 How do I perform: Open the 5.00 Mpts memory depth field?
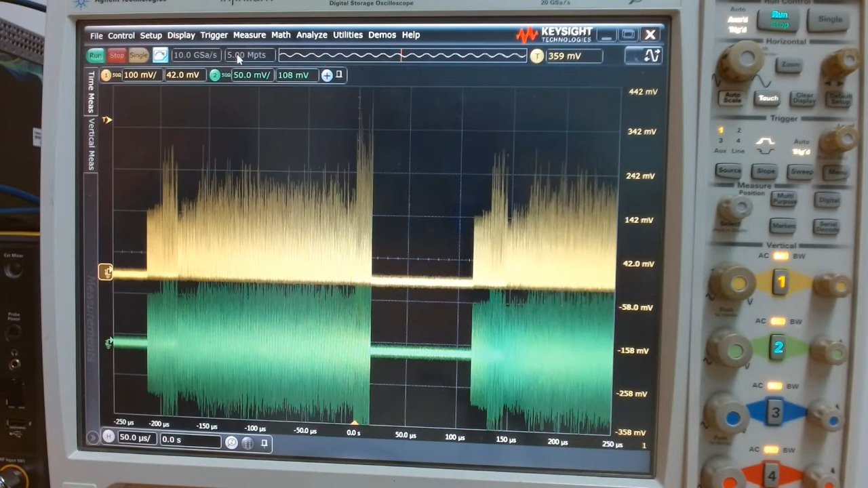(250, 56)
